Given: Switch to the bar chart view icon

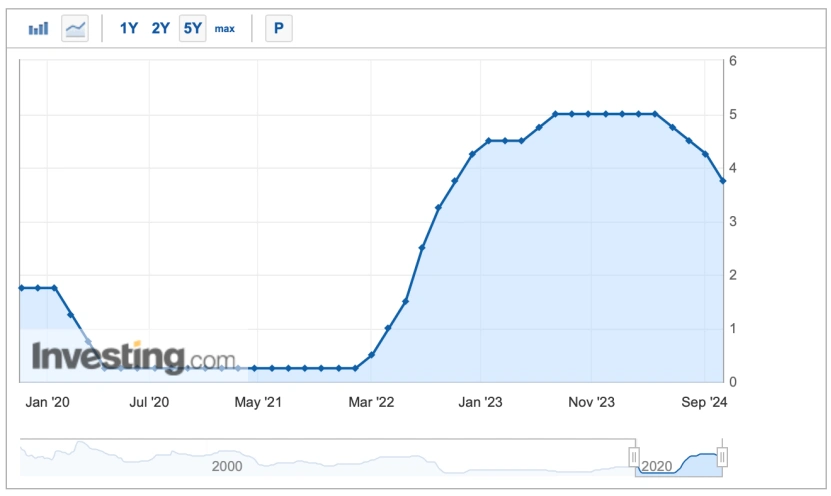Looking at the screenshot, I should coord(38,29).
